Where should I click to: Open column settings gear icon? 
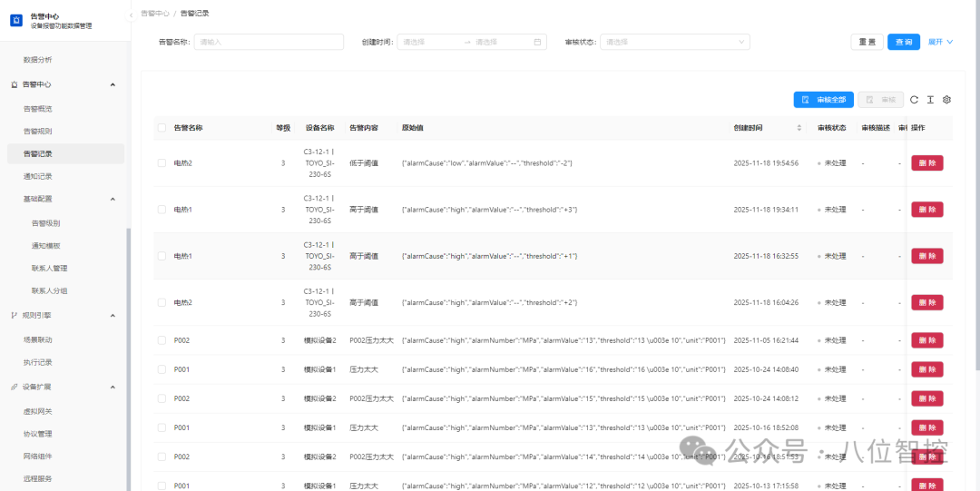(x=946, y=100)
